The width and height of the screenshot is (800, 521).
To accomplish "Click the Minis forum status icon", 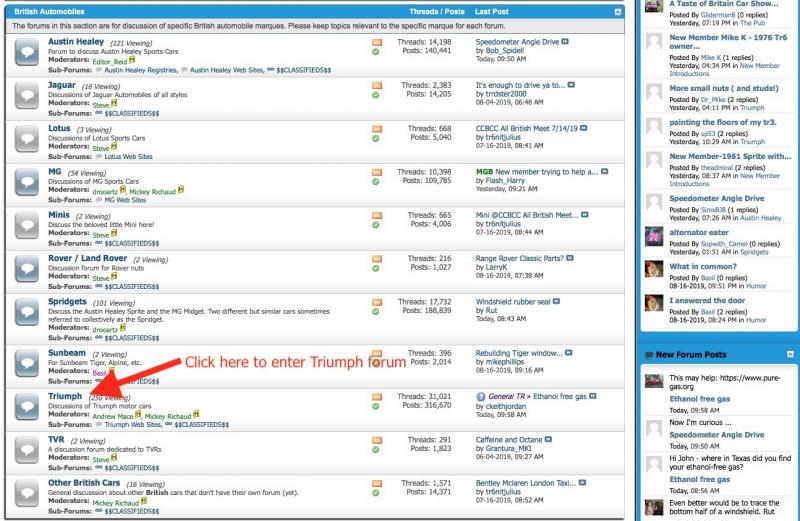I will (27, 226).
